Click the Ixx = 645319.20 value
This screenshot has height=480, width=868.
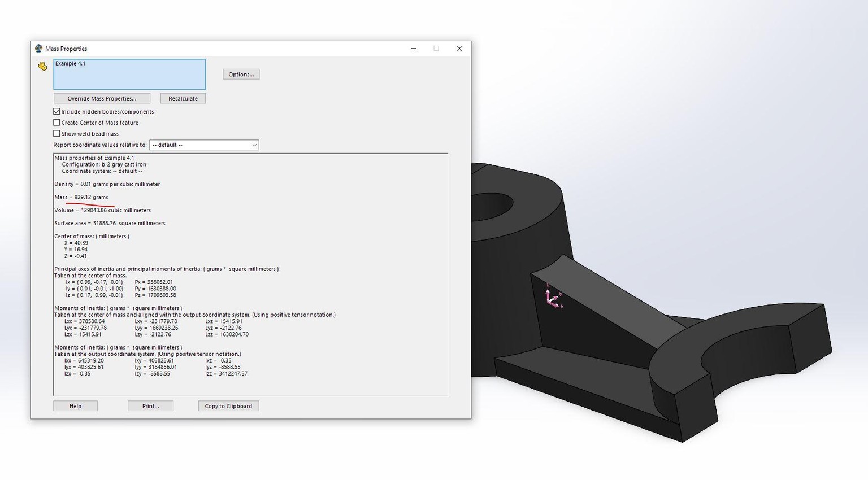point(84,360)
